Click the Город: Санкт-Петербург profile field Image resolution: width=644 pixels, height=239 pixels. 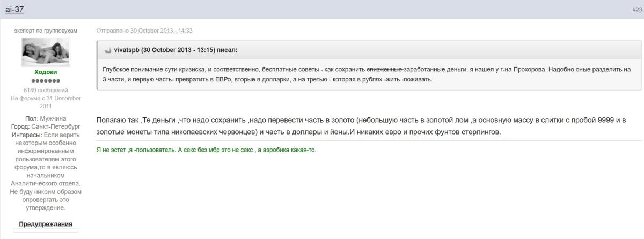[x=46, y=127]
